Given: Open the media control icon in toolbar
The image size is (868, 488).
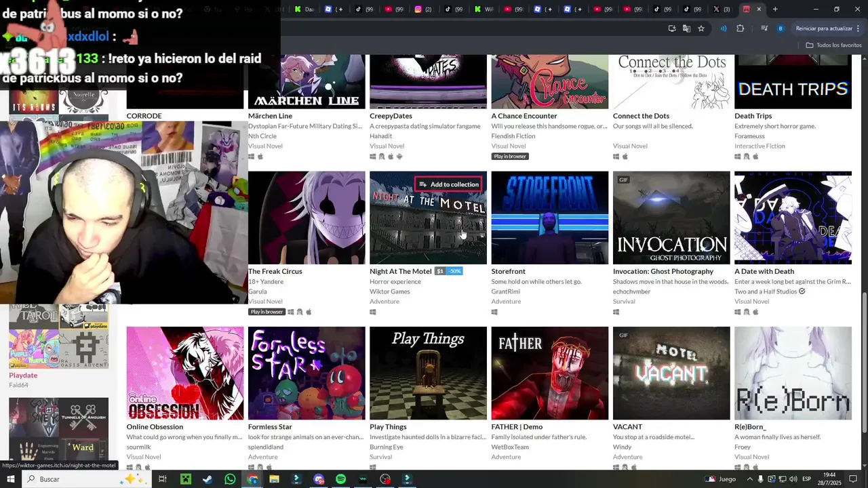Looking at the screenshot, I should pyautogui.click(x=764, y=28).
